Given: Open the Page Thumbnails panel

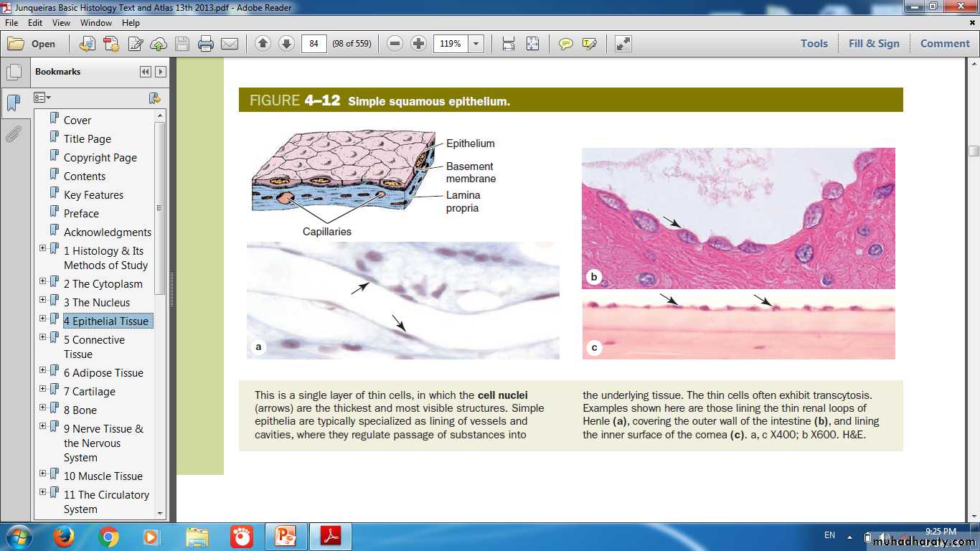Looking at the screenshot, I should coord(13,72).
